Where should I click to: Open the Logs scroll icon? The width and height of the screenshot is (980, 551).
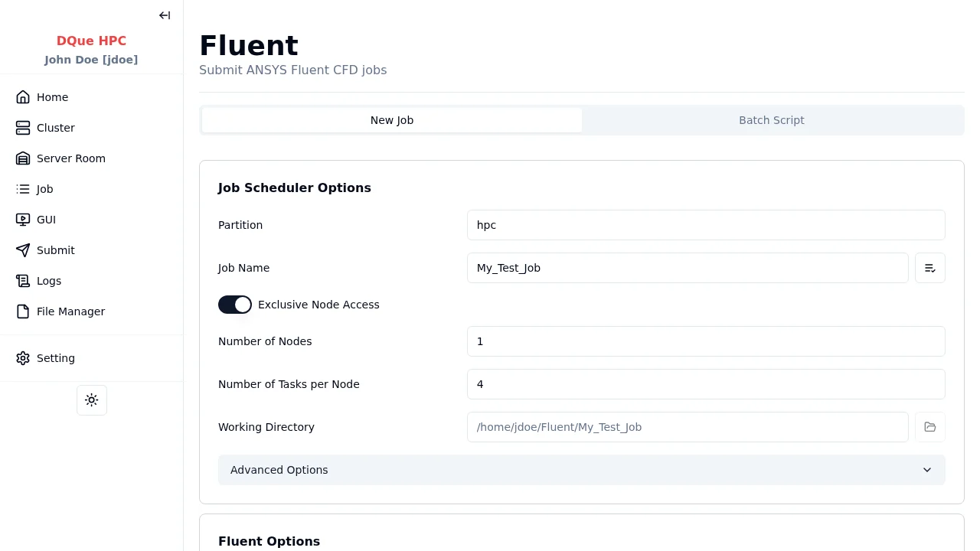click(23, 281)
